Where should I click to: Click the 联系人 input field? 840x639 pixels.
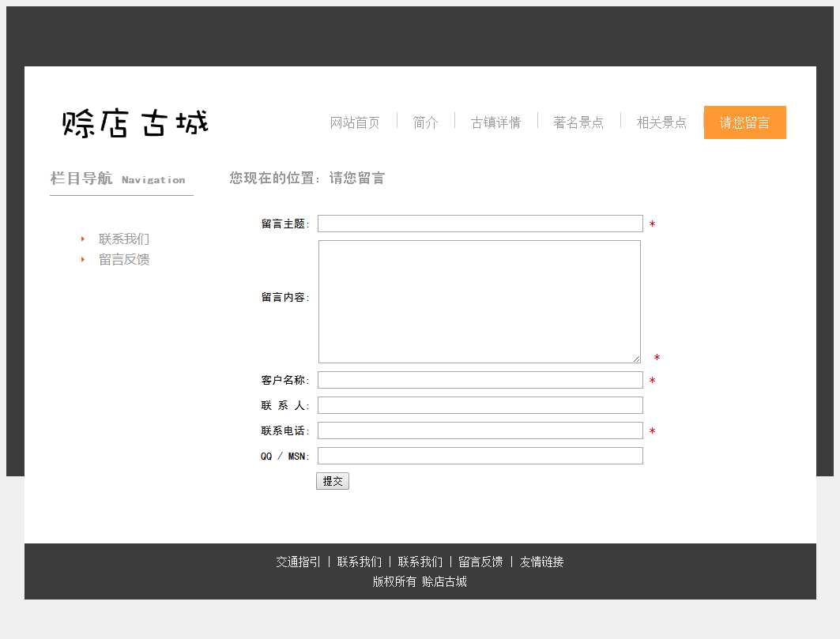coord(480,405)
